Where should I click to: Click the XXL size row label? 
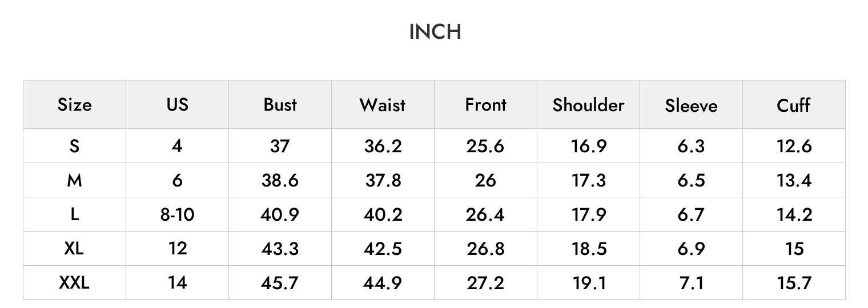pyautogui.click(x=74, y=283)
